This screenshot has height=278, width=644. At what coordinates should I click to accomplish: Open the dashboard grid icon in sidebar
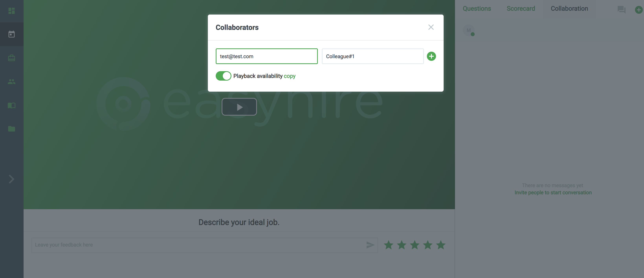click(x=12, y=11)
